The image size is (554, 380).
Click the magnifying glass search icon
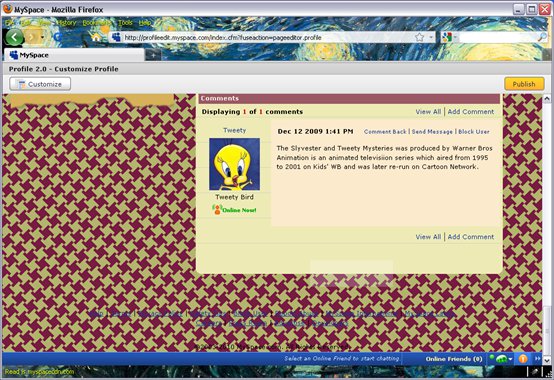pos(542,37)
